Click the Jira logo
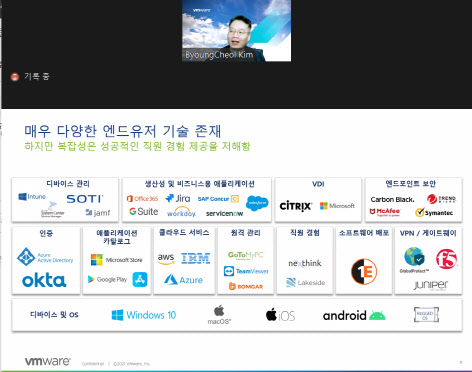 pos(178,198)
